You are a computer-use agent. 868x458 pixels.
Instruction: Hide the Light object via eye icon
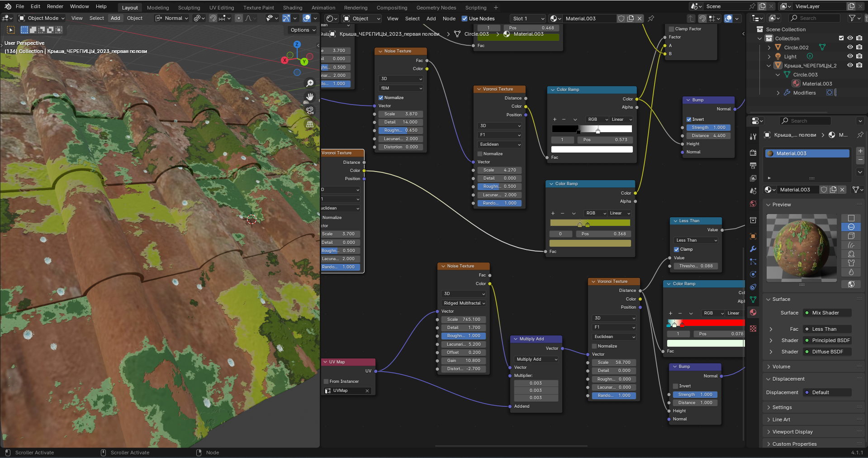(850, 56)
